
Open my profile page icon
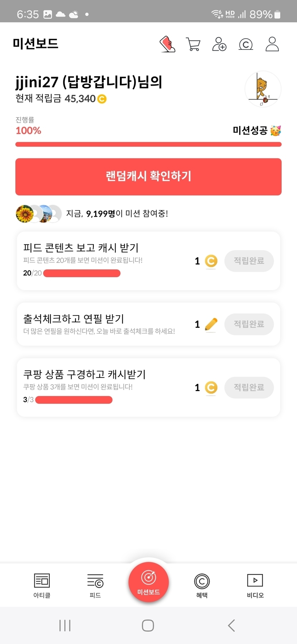pyautogui.click(x=272, y=44)
